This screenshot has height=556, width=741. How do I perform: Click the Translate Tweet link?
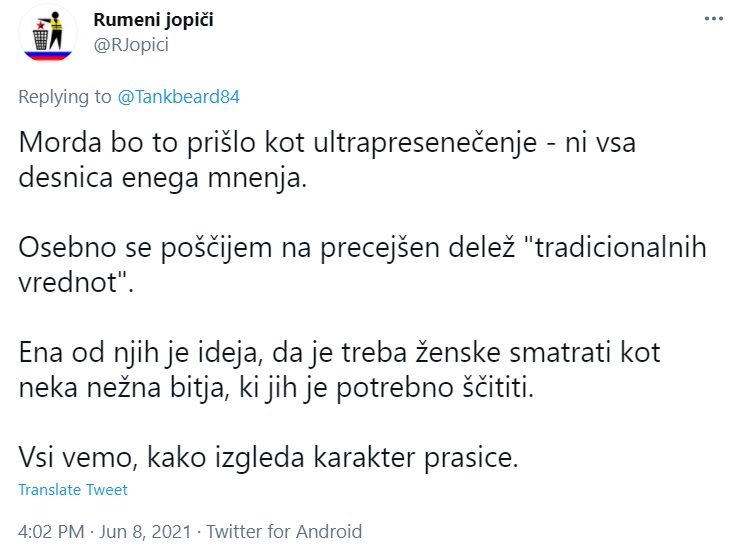coord(73,490)
